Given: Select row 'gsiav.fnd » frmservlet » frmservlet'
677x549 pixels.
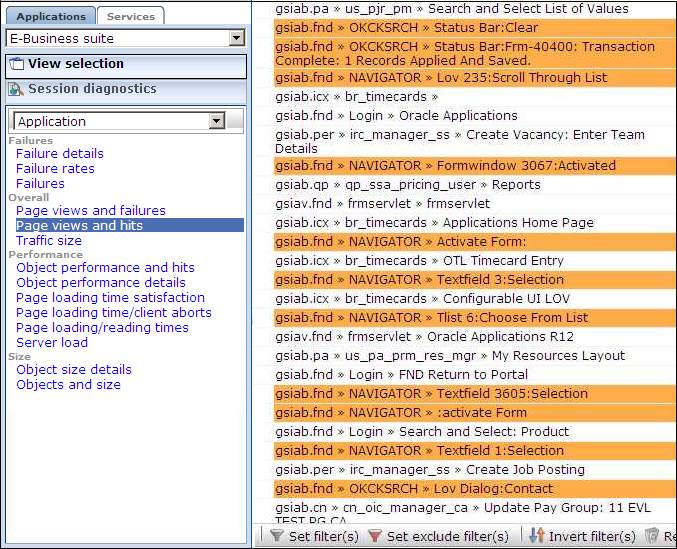Looking at the screenshot, I should [x=475, y=204].
